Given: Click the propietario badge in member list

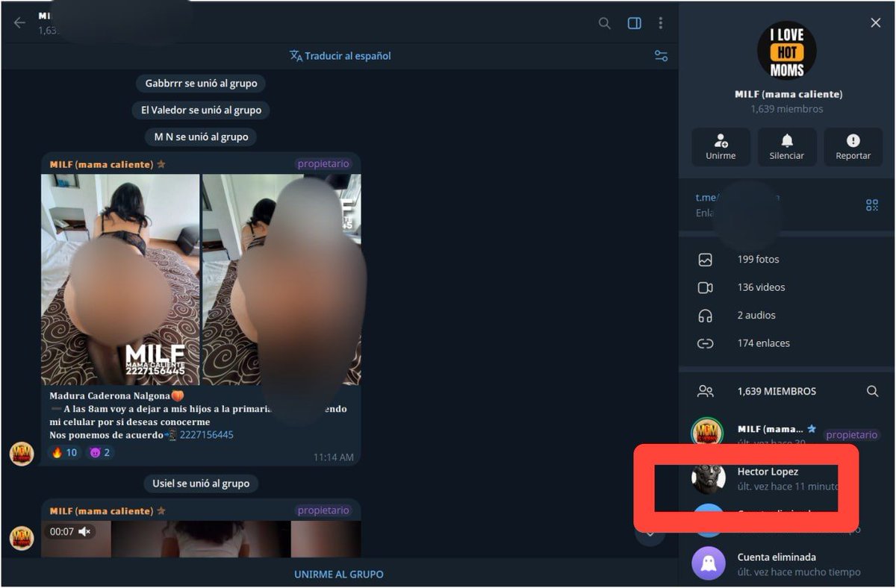Looking at the screenshot, I should pos(852,434).
